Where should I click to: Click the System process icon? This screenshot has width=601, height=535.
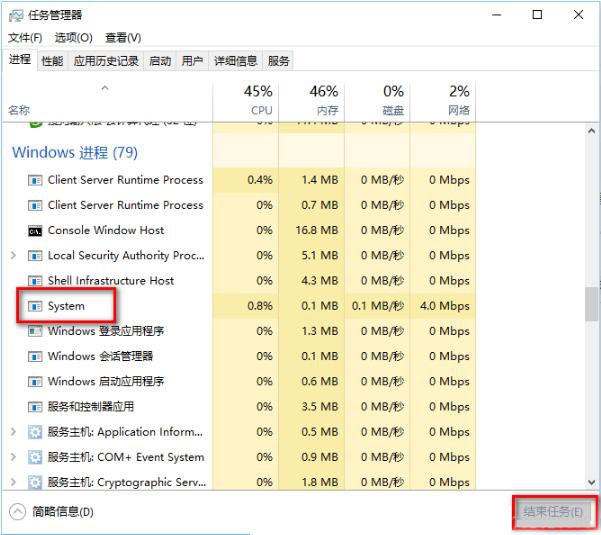[35, 306]
